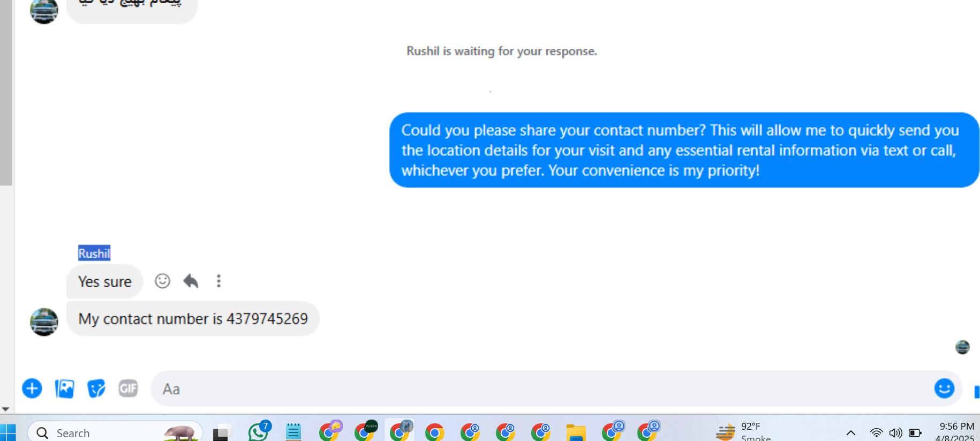The image size is (980, 441).
Task: Open WhatsApp from the taskbar
Action: pos(259,431)
